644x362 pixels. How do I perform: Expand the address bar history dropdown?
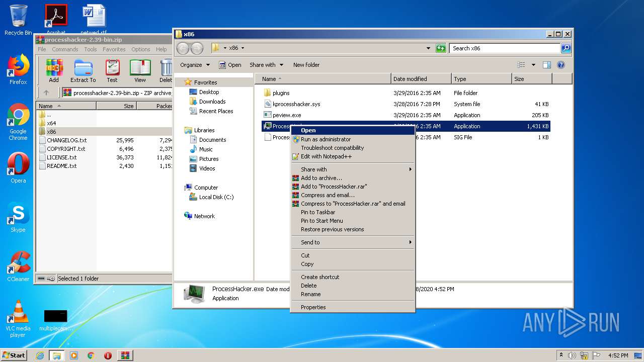(x=428, y=48)
